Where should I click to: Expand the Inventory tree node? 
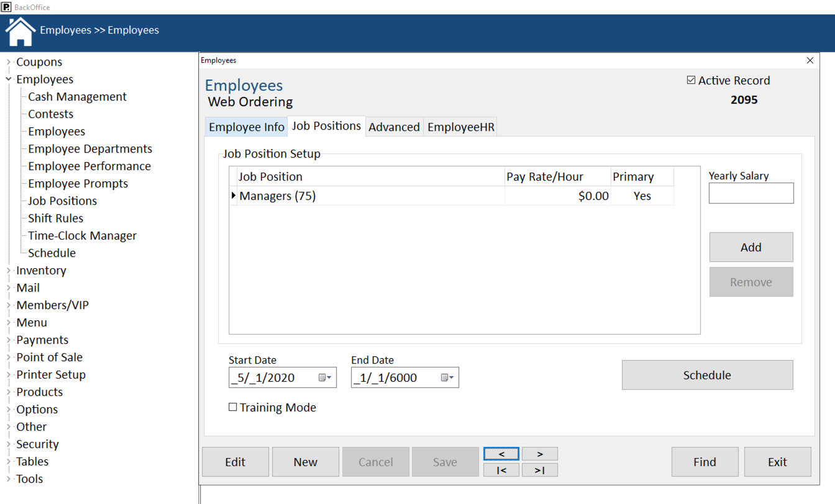tap(9, 271)
